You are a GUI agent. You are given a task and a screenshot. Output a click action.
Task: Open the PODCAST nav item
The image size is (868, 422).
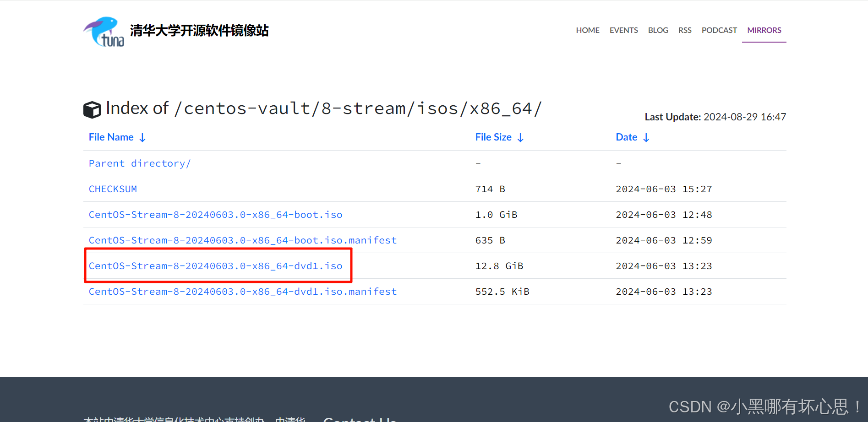(x=719, y=30)
